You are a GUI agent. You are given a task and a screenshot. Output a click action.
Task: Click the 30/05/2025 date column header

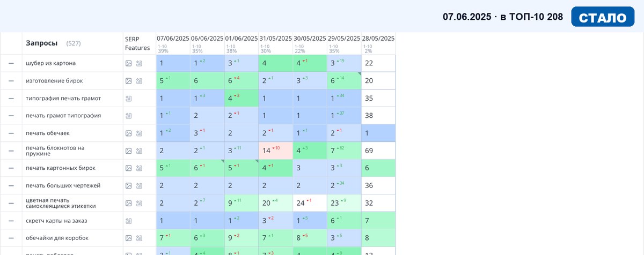click(310, 39)
